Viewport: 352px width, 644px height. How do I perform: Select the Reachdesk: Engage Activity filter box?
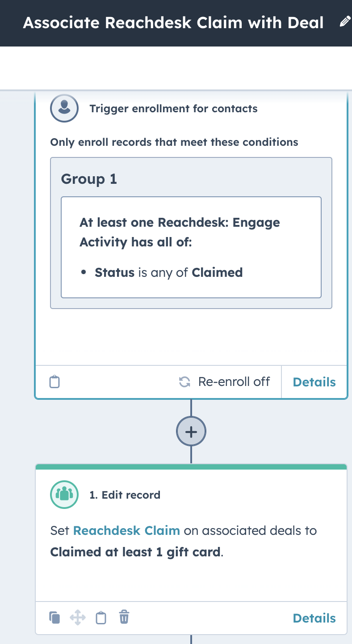click(x=191, y=247)
